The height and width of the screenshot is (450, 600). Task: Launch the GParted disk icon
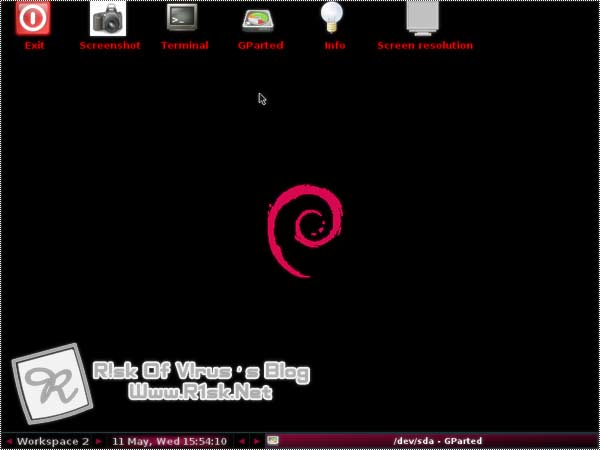pos(258,20)
